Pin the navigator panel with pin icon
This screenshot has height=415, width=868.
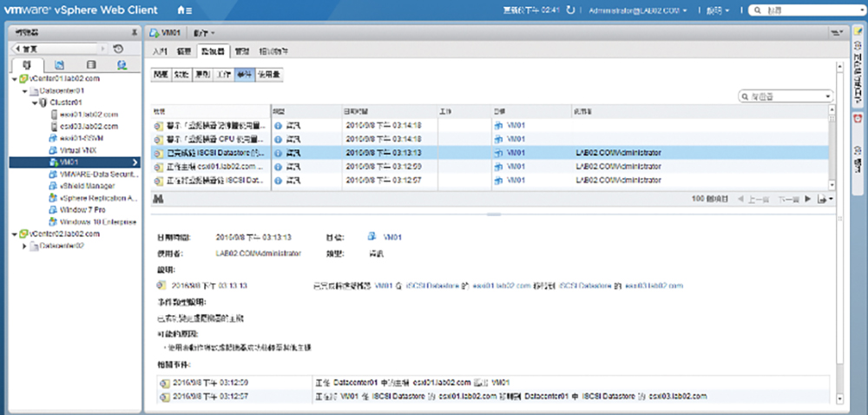click(x=134, y=33)
